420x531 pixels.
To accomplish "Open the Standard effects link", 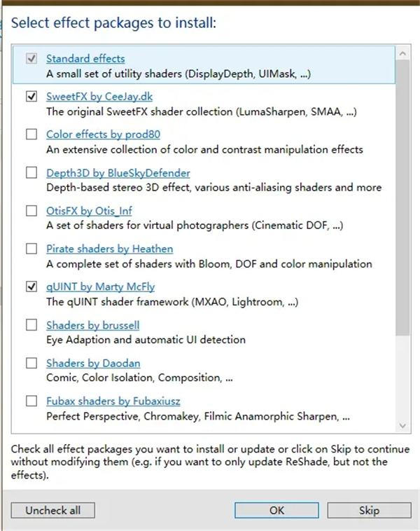I will click(x=85, y=58).
